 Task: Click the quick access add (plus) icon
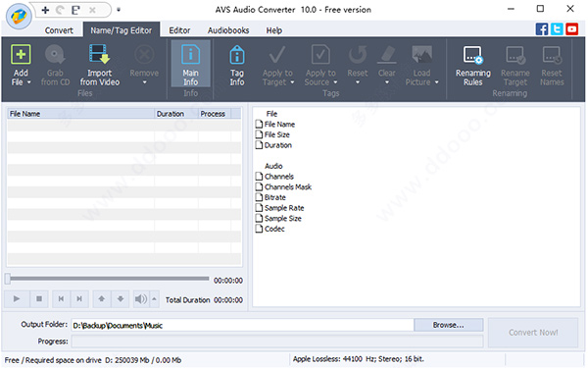(x=45, y=10)
